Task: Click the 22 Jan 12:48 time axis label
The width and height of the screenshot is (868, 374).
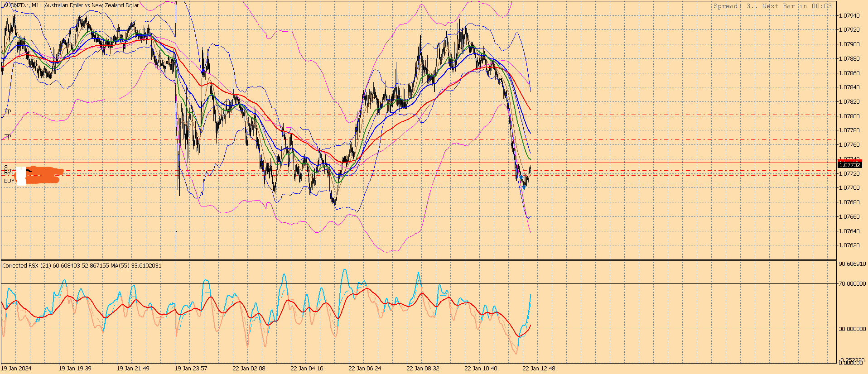Action: tap(539, 369)
